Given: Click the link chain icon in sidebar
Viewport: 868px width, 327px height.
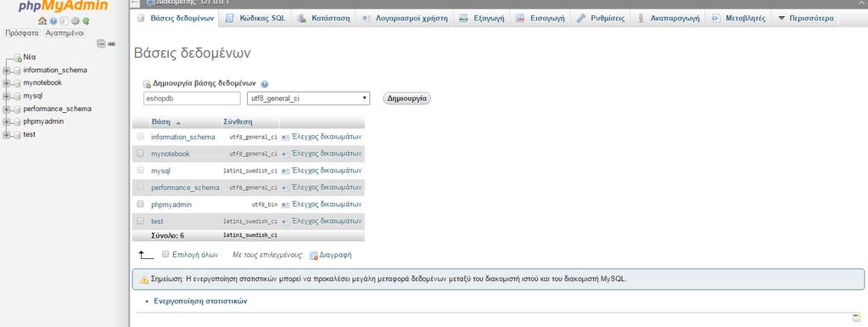Looking at the screenshot, I should click(111, 44).
